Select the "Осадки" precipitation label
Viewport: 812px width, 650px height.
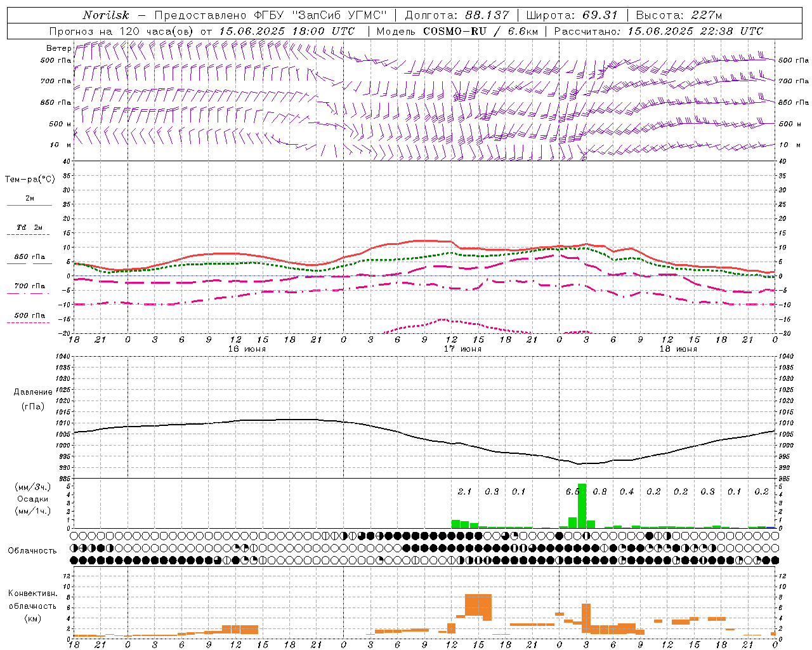pyautogui.click(x=33, y=499)
